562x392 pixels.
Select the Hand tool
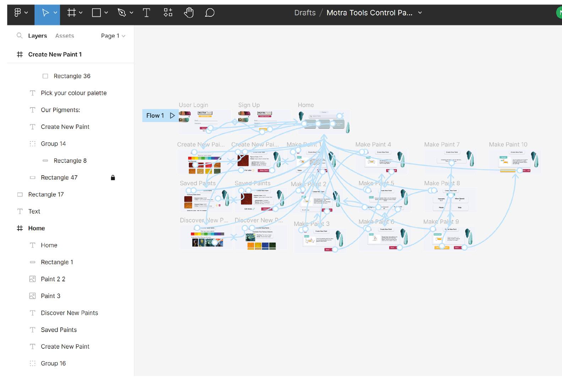[x=189, y=13]
